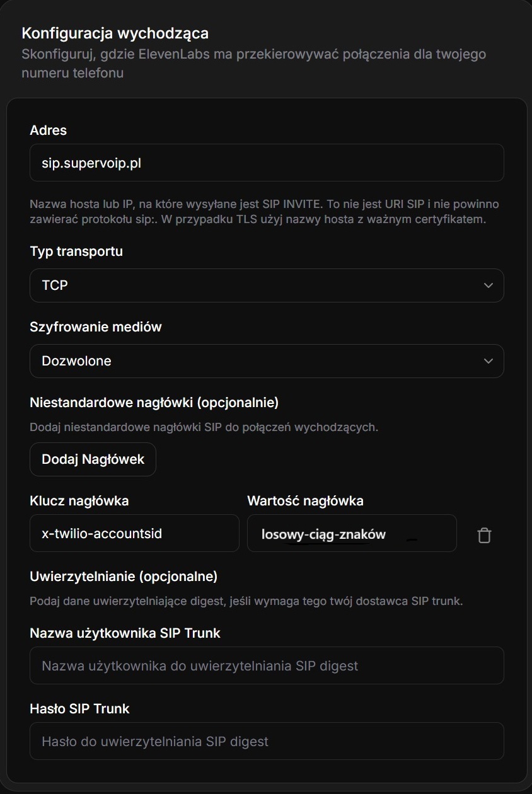Viewport: 532px width, 794px height.
Task: Click the Nazwa użytkownika SIP Trunk label
Action: tap(125, 633)
